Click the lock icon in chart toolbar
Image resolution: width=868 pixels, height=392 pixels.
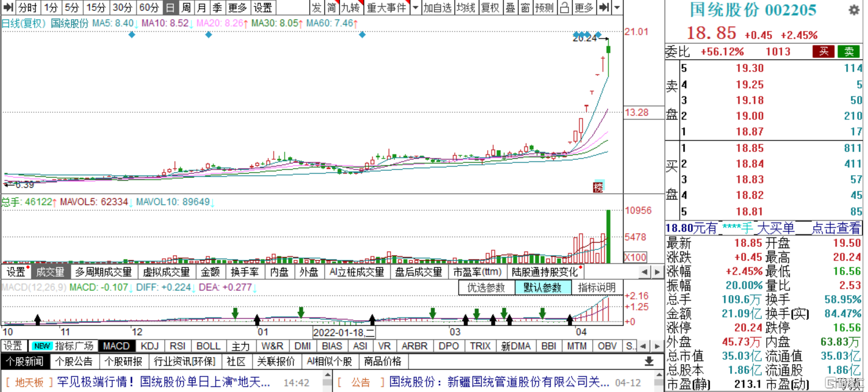pos(564,8)
